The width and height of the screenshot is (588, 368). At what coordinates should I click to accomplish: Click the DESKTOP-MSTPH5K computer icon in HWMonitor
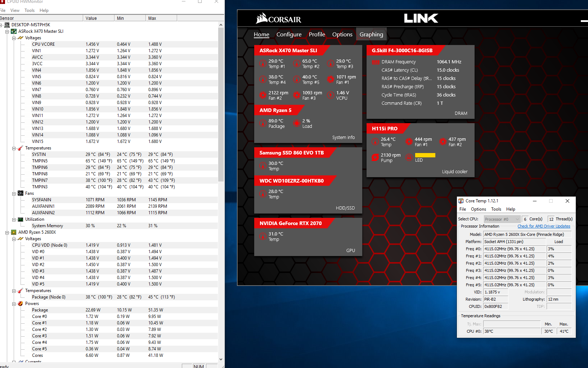click(x=7, y=25)
